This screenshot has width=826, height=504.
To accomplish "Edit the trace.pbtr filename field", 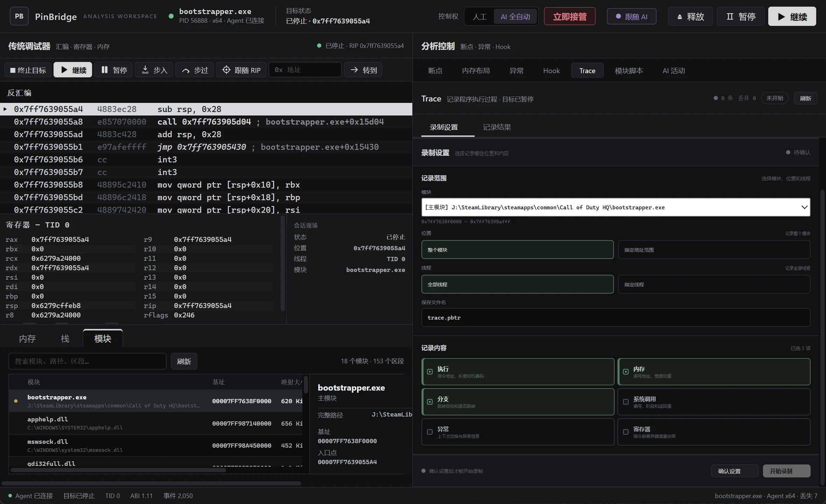I will pyautogui.click(x=616, y=317).
